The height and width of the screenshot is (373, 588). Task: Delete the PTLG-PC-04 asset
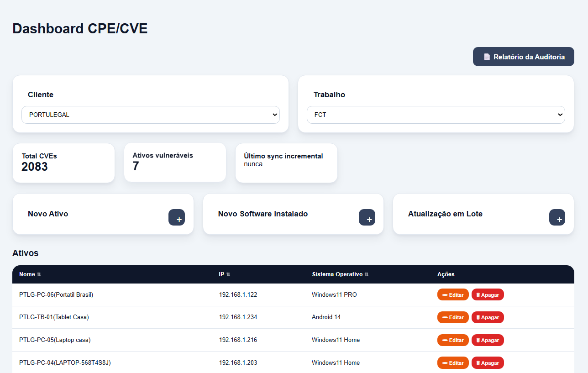[x=488, y=363]
